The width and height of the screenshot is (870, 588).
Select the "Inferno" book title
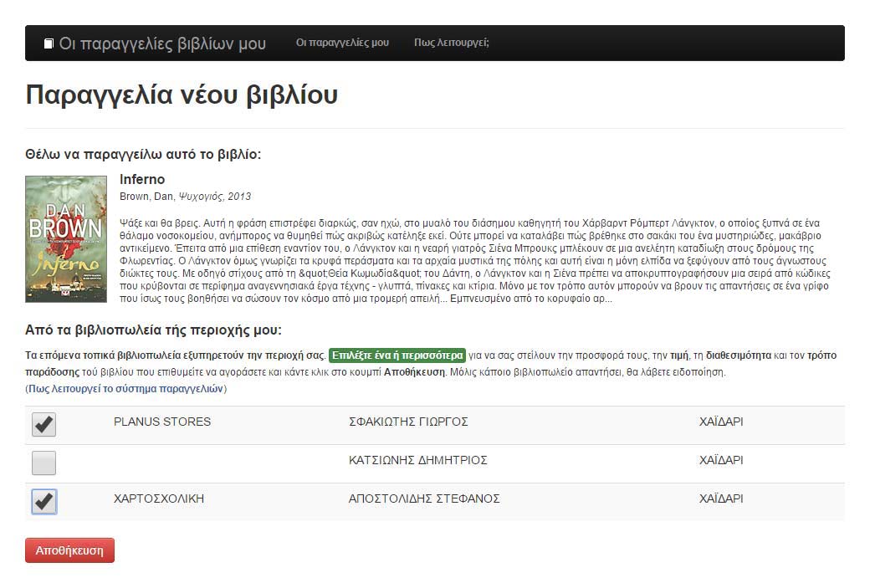click(142, 179)
